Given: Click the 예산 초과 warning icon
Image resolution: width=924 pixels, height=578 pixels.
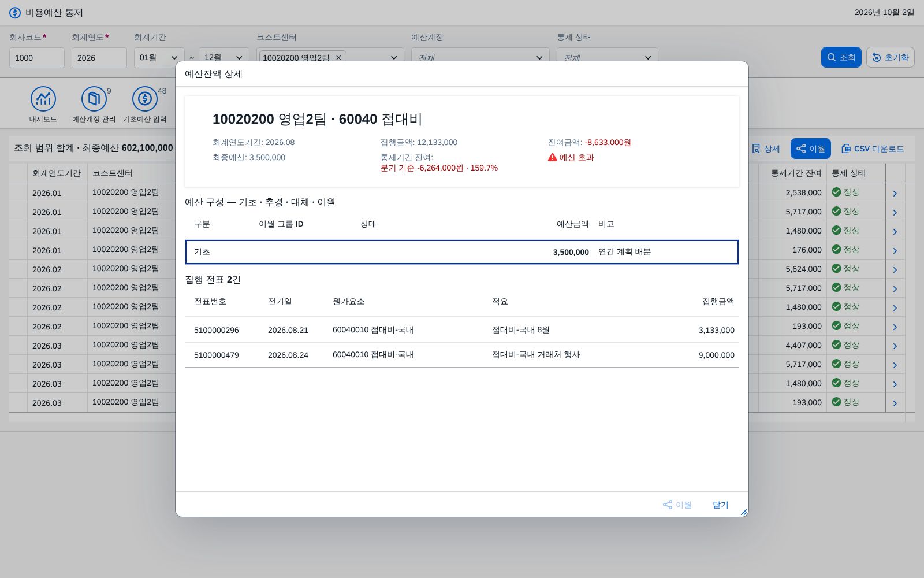Looking at the screenshot, I should click(x=553, y=157).
